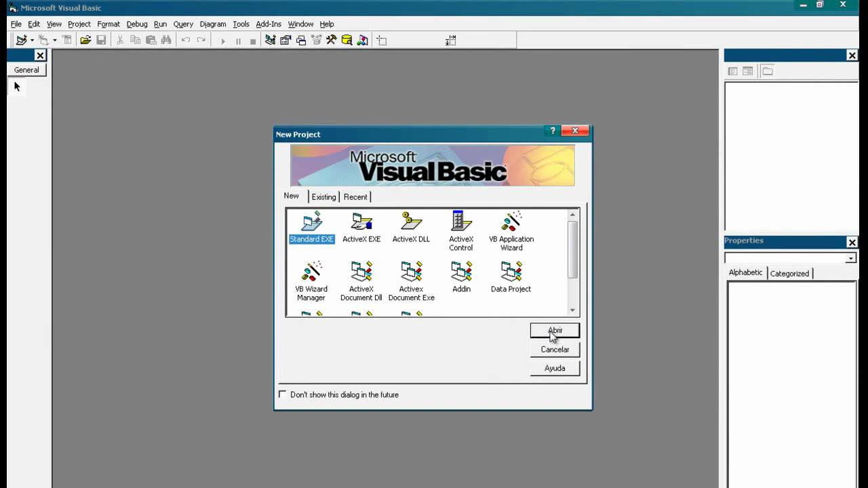Open the Add-Ins menu

tap(269, 24)
